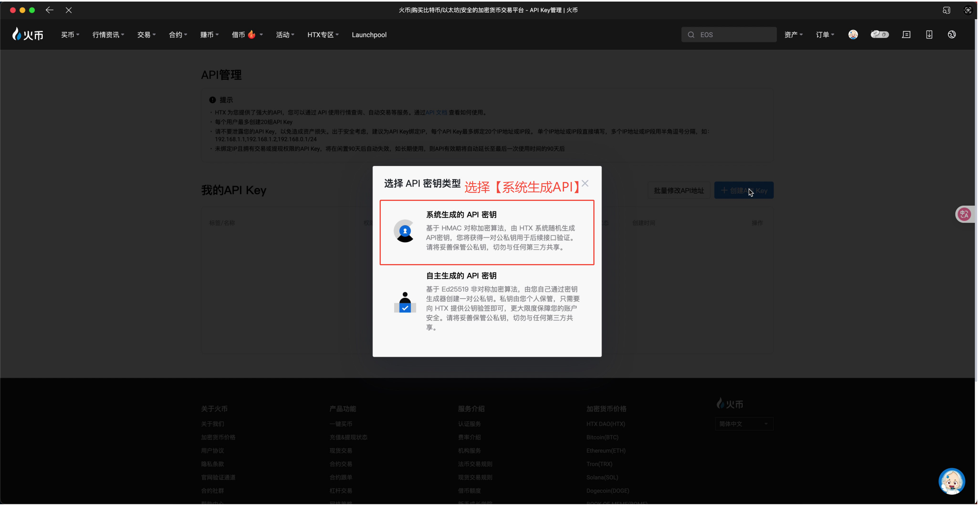Click the 创建API Key button
The height and width of the screenshot is (505, 980).
coord(744,190)
